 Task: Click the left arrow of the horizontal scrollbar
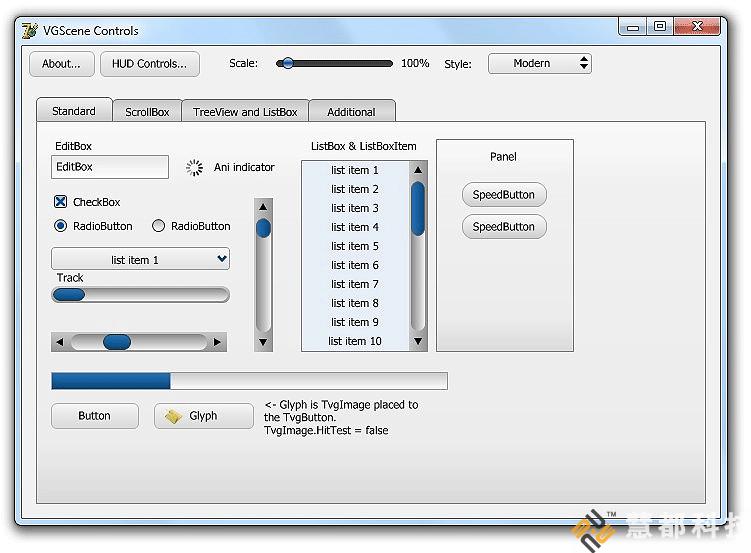(60, 342)
